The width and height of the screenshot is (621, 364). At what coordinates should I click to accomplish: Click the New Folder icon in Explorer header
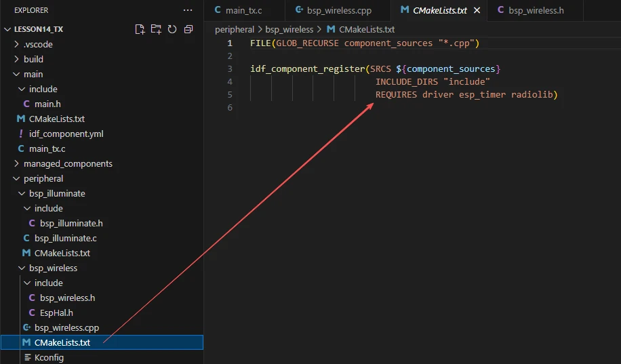coord(156,29)
